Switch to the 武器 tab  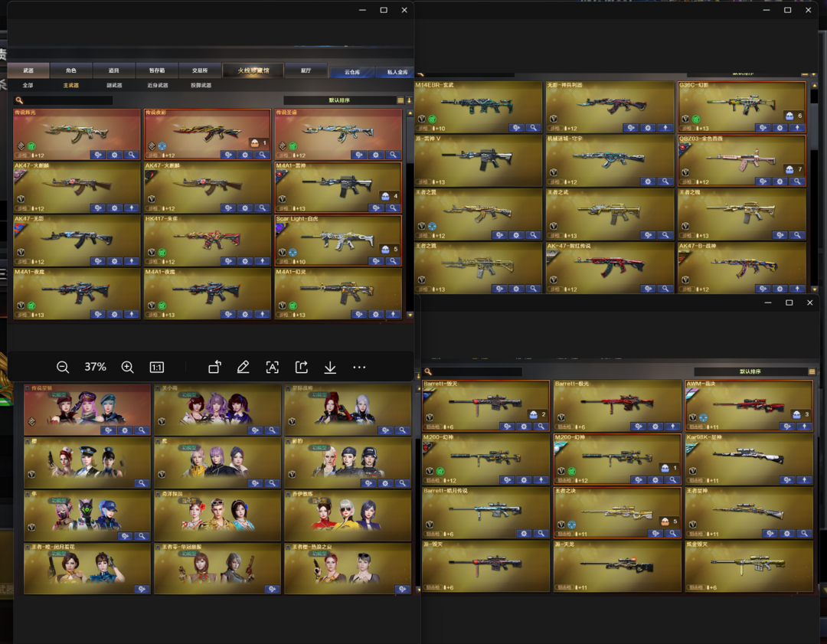tap(28, 70)
